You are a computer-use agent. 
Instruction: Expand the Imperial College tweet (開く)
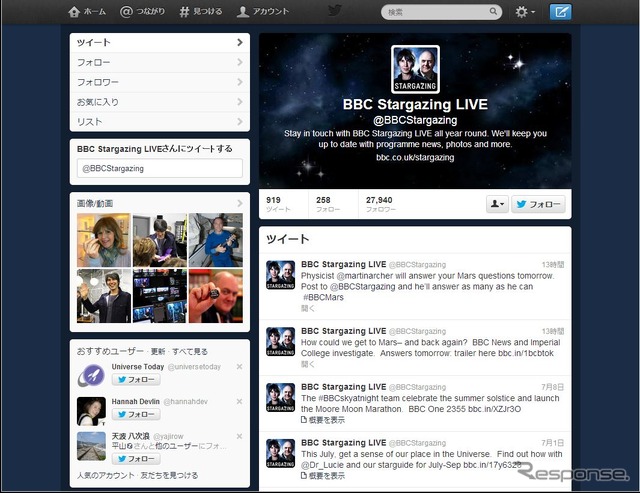(308, 364)
